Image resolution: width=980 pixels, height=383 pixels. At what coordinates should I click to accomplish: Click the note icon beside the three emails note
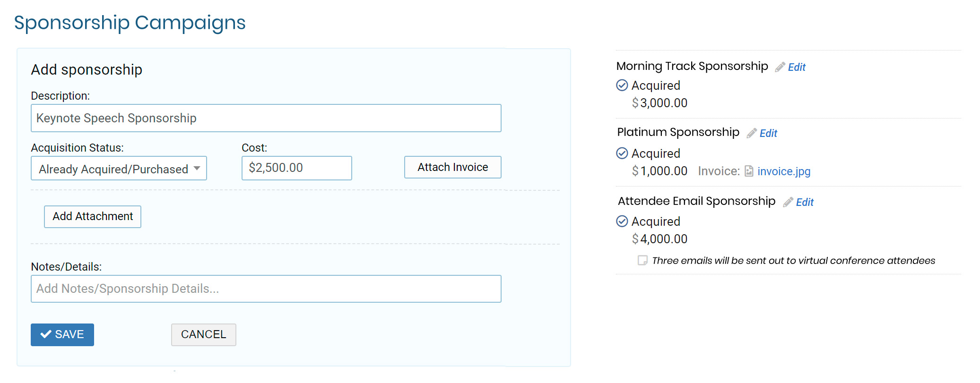point(642,260)
